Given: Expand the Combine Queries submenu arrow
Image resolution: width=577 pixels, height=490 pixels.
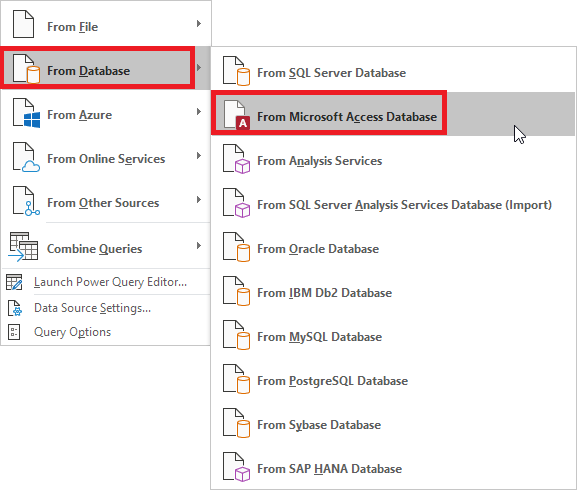Looking at the screenshot, I should (x=199, y=246).
